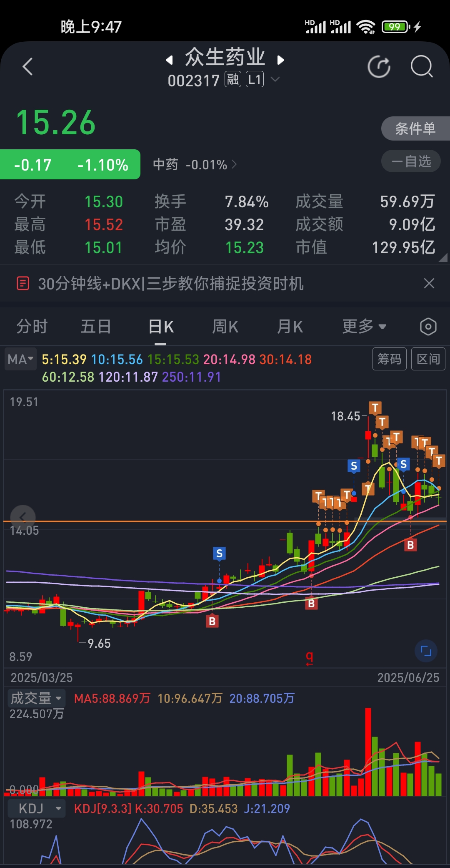
Task: Remove from watchlist with 自选 button
Action: [x=411, y=161]
